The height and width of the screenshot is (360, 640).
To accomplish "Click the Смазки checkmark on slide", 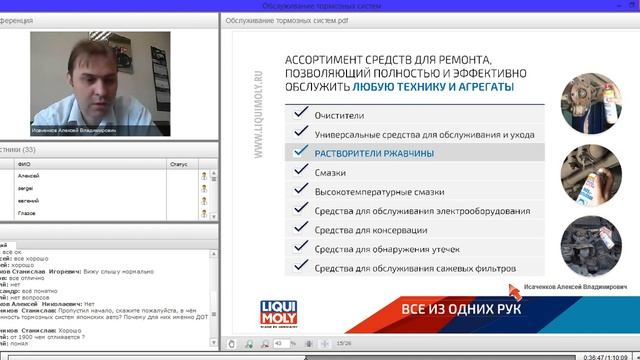I will pos(301,170).
